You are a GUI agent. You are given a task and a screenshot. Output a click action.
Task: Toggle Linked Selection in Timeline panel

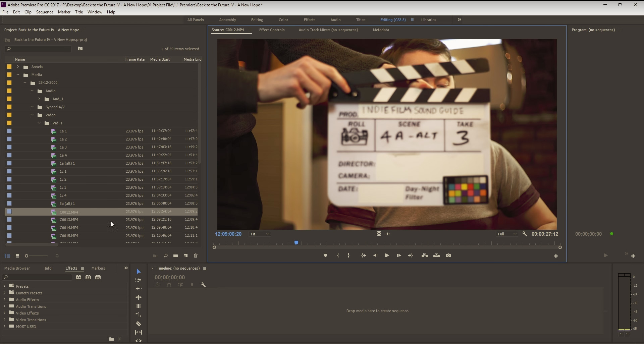click(x=180, y=285)
